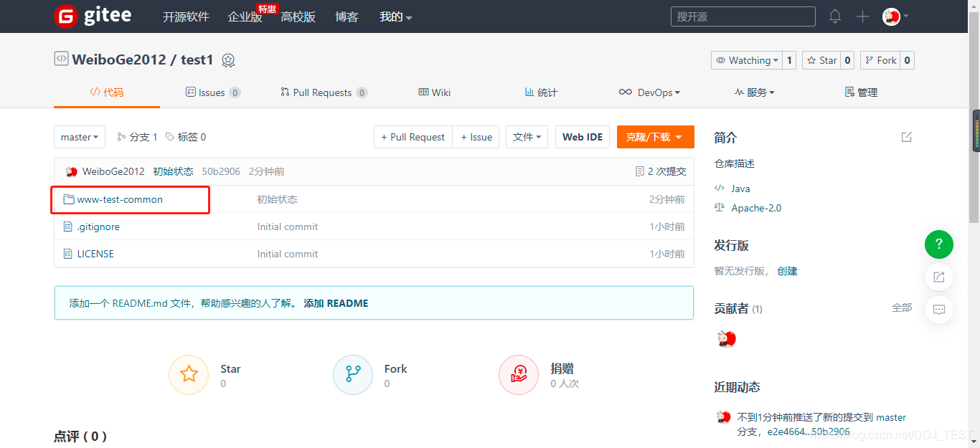The image size is (980, 448).
Task: Click the Fork button
Action: click(881, 60)
